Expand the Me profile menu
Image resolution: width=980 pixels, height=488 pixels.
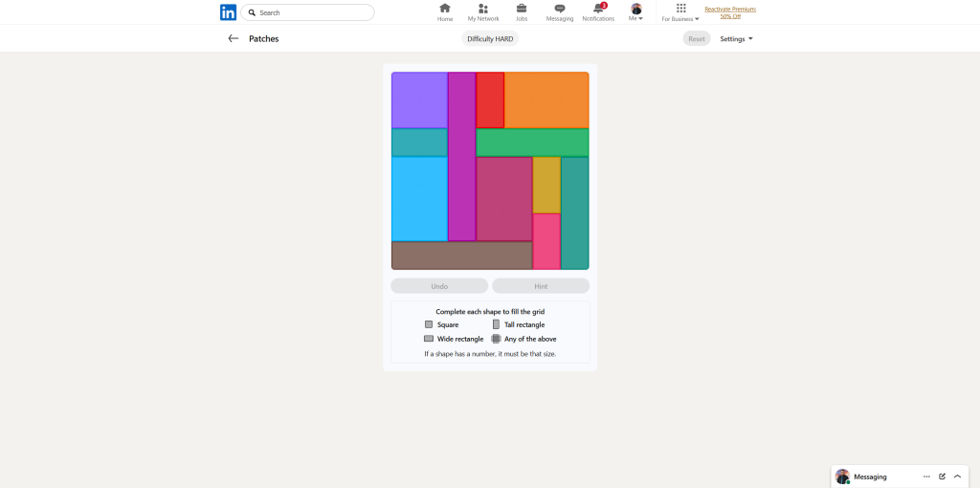pyautogui.click(x=636, y=12)
